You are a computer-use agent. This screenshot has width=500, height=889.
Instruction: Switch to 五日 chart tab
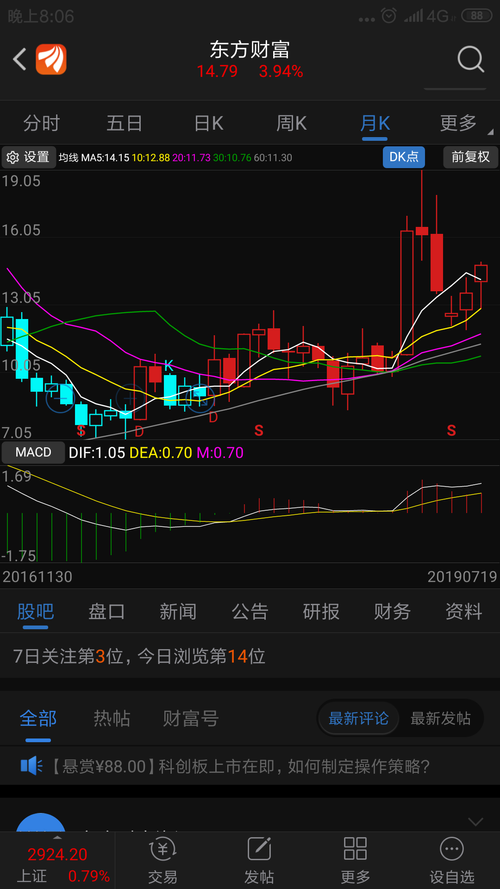pos(125,123)
